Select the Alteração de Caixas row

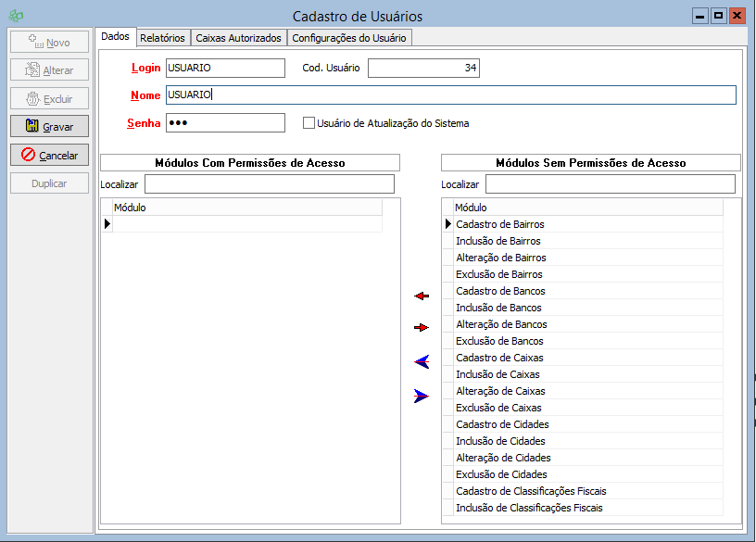(x=500, y=391)
